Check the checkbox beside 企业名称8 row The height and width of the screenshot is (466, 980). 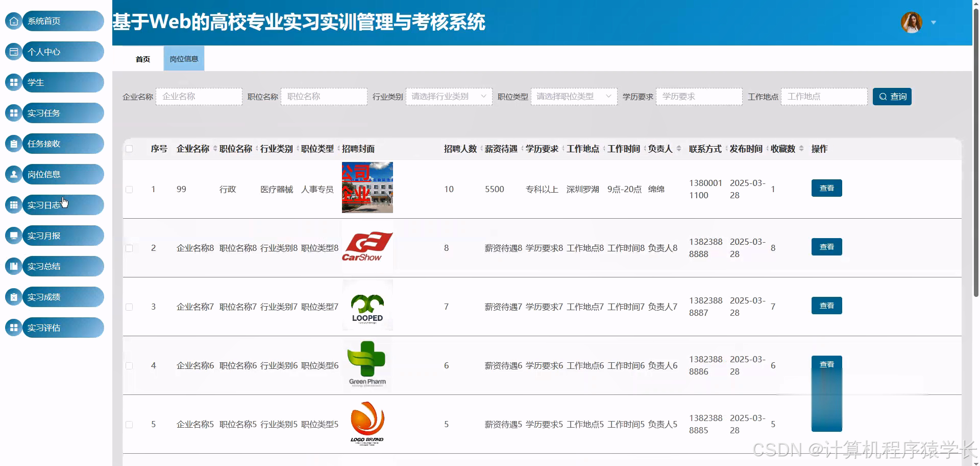coord(130,248)
